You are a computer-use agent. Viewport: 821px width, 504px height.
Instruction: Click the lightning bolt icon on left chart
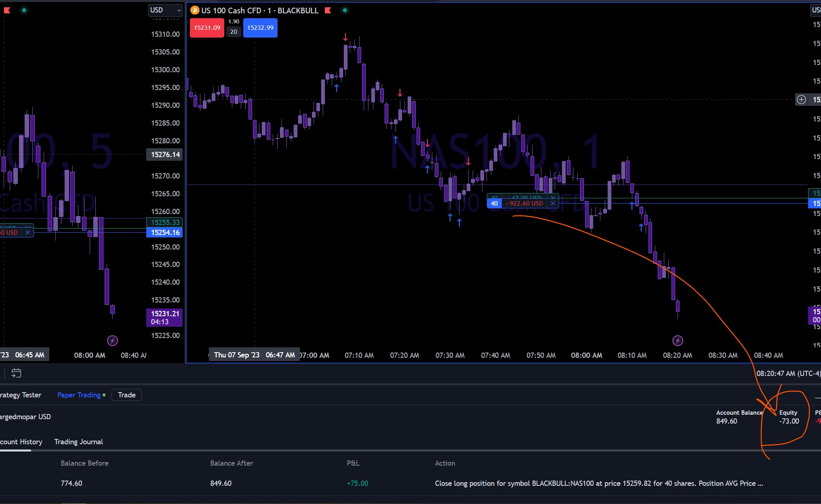[x=112, y=341]
